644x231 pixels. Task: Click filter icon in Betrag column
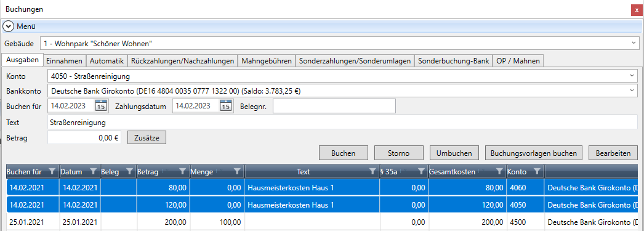[183, 171]
